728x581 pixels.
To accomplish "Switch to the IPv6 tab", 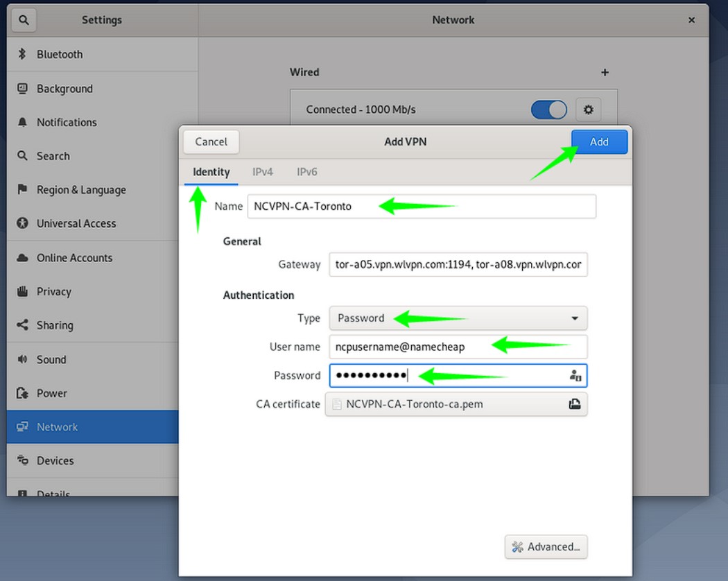I will tap(307, 173).
